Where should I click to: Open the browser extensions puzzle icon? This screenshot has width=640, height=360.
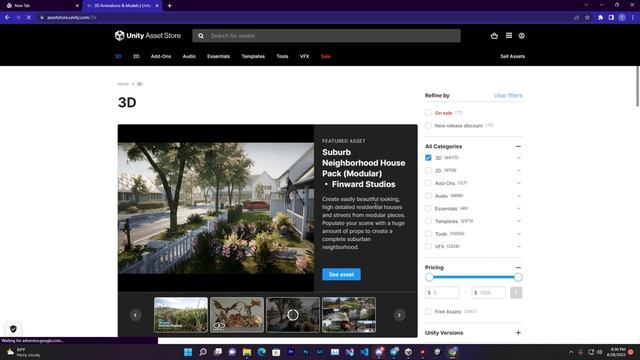click(600, 18)
